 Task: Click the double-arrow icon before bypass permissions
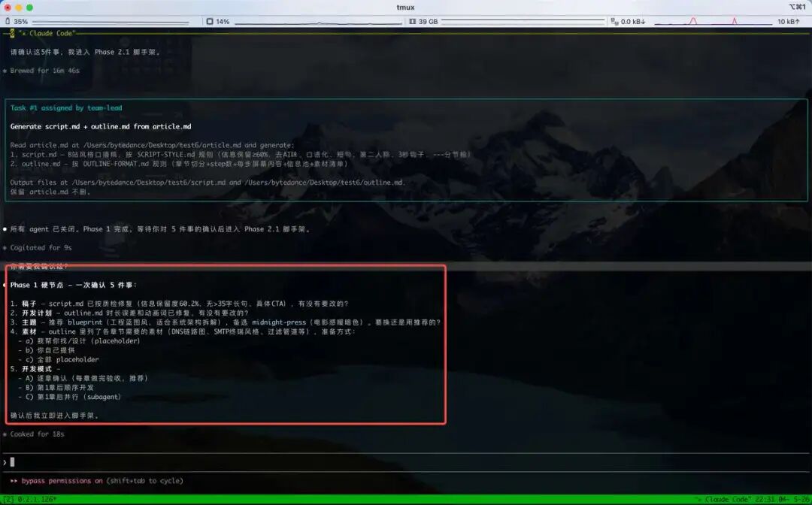[14, 481]
